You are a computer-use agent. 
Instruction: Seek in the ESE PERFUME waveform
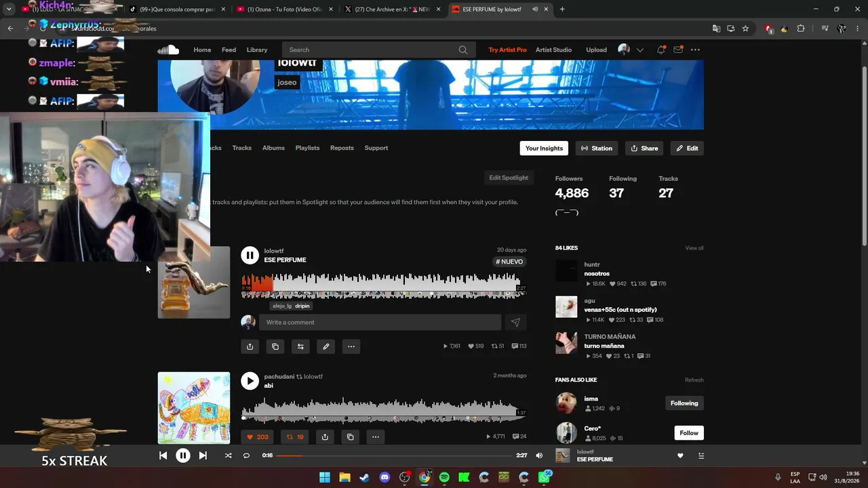pyautogui.click(x=384, y=285)
